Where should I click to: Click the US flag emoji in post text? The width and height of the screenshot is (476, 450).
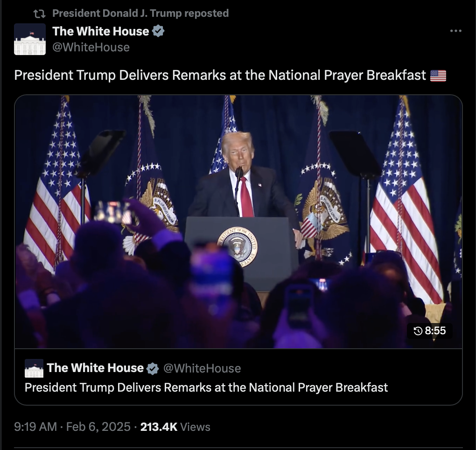click(438, 76)
